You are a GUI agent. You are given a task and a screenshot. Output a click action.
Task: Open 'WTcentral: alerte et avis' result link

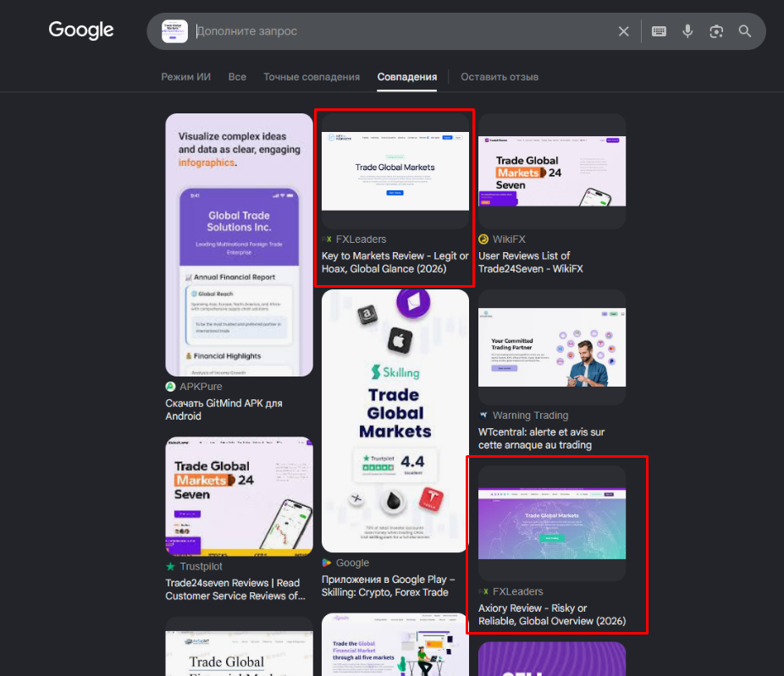click(x=542, y=438)
